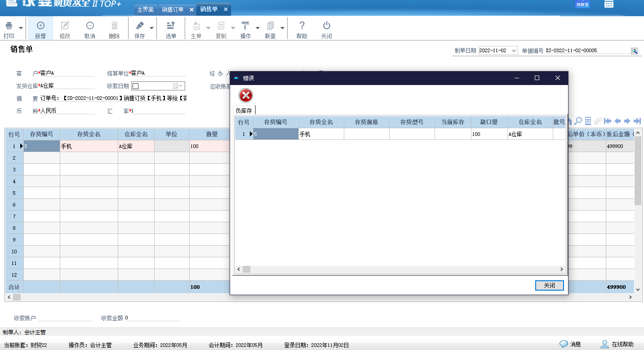This screenshot has height=350, width=644.
Task: Click the 收款账户 input field
Action: pyautogui.click(x=66, y=317)
